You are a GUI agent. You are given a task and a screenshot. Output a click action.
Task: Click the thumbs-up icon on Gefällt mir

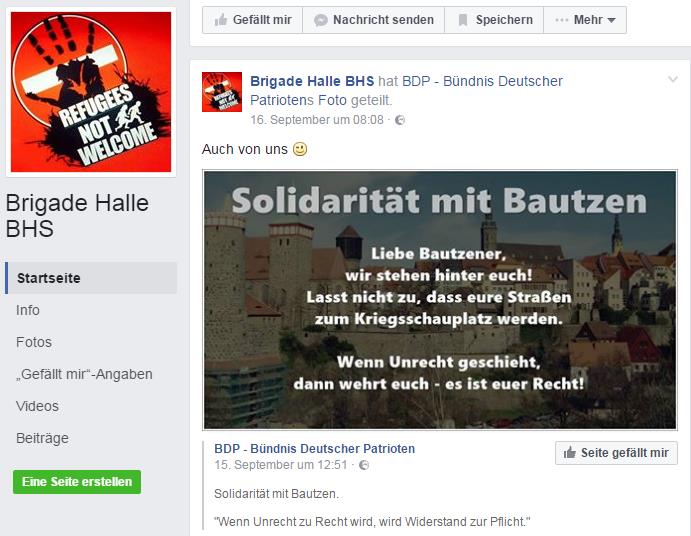pyautogui.click(x=220, y=20)
